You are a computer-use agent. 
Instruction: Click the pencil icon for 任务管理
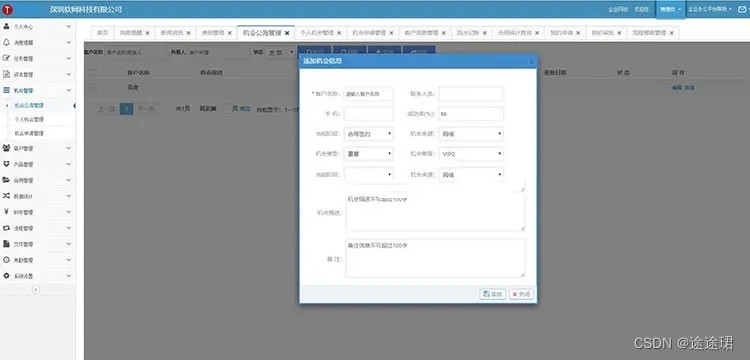point(6,58)
